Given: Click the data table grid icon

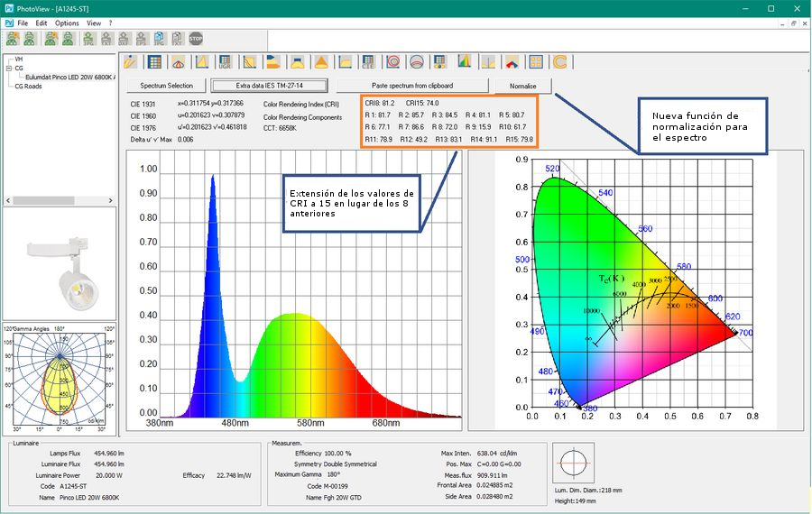Looking at the screenshot, I should (x=154, y=62).
